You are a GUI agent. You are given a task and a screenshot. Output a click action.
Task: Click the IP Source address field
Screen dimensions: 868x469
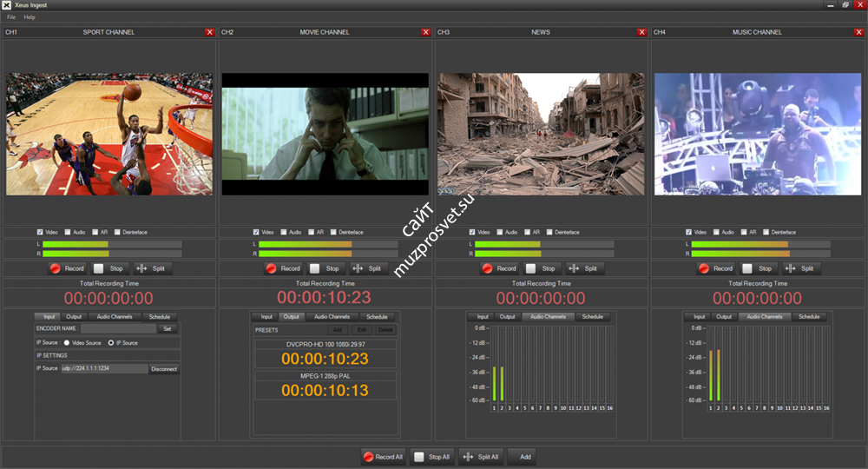[x=104, y=368]
